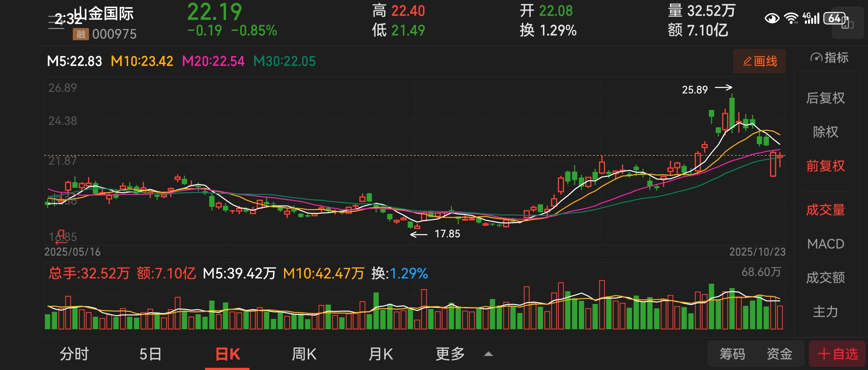This screenshot has height=370, width=868.
Task: Tap the 融 margin trading badge
Action: pyautogui.click(x=81, y=34)
